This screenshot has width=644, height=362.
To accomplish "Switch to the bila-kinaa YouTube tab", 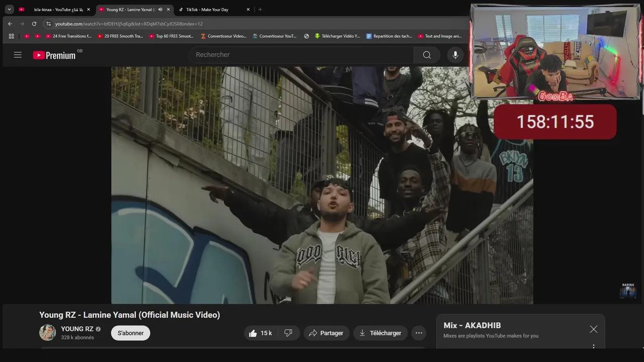I will pyautogui.click(x=55, y=10).
